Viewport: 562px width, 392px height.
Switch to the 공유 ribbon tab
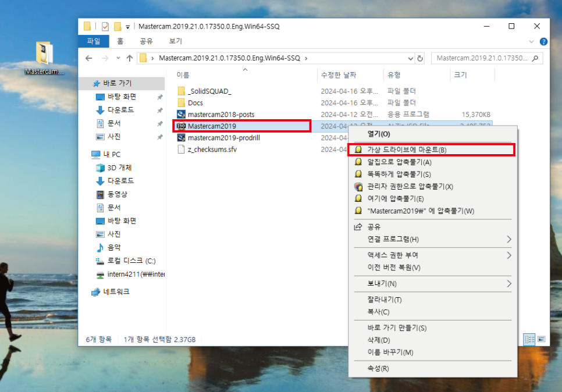146,41
